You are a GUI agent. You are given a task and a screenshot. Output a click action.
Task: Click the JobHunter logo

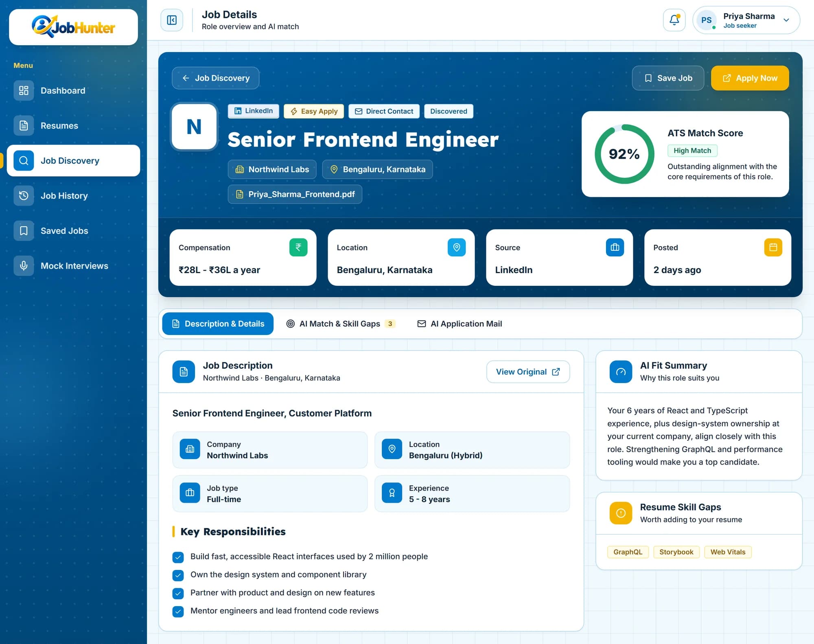[x=73, y=27]
